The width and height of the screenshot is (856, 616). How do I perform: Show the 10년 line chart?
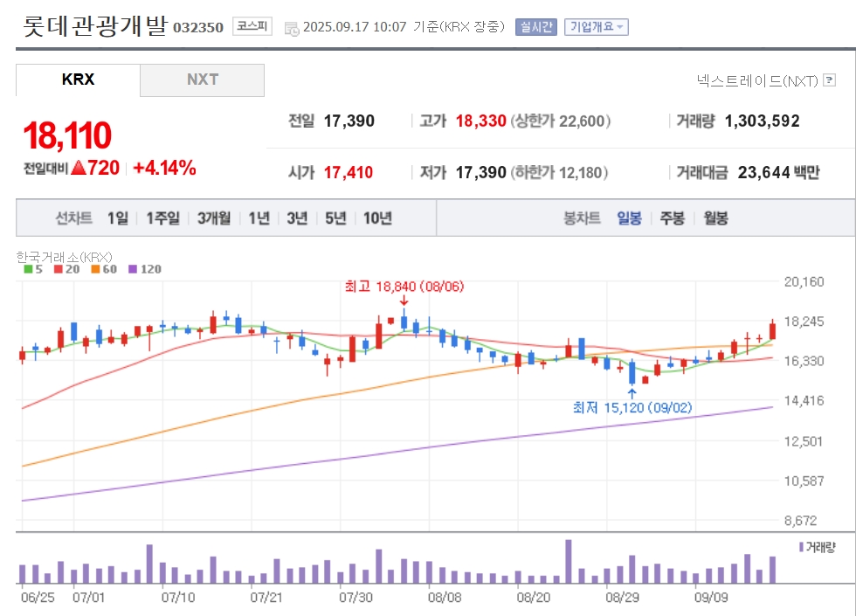377,218
